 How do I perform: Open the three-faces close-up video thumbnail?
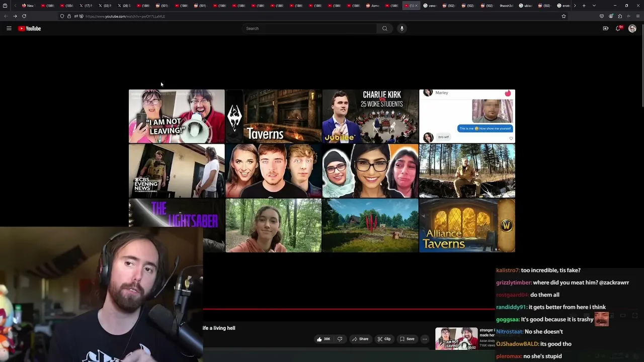[273, 171]
